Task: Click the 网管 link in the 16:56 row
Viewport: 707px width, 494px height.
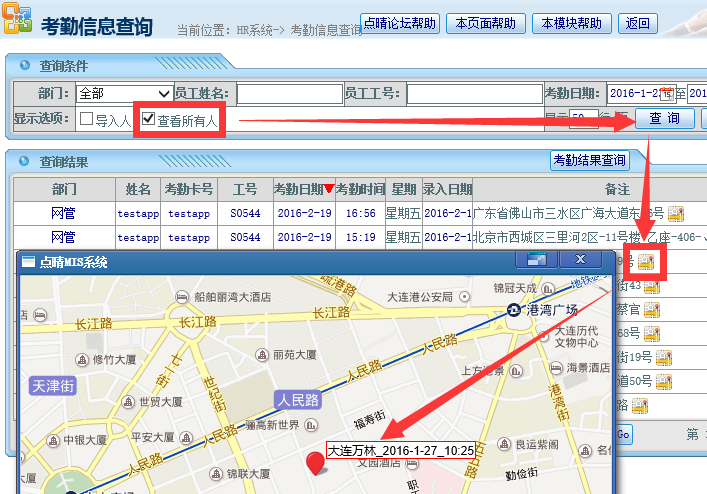Action: (x=63, y=213)
